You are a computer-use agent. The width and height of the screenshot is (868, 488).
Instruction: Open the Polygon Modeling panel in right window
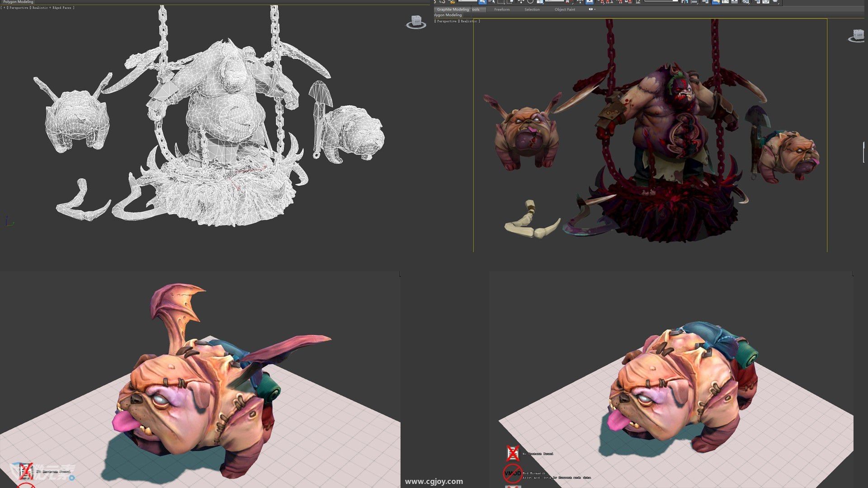click(448, 15)
